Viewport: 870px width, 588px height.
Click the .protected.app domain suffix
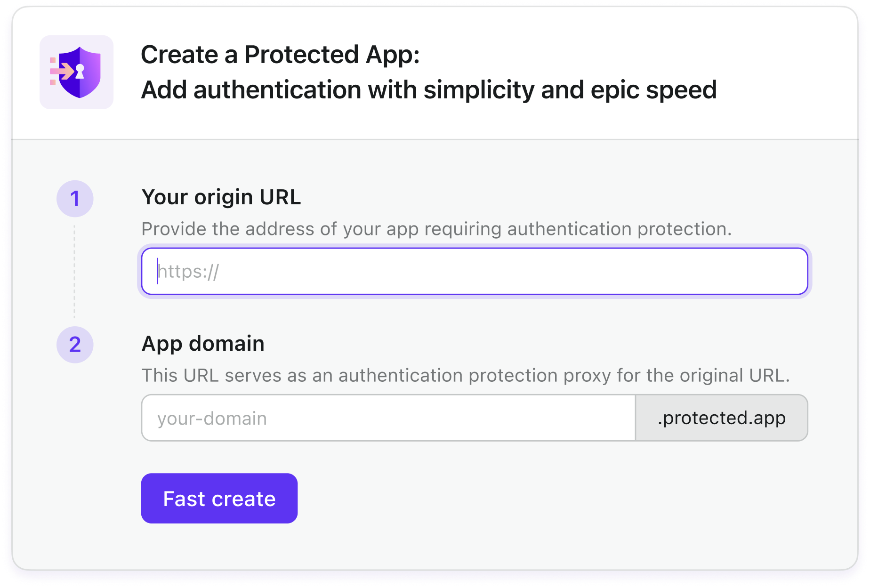coord(721,418)
